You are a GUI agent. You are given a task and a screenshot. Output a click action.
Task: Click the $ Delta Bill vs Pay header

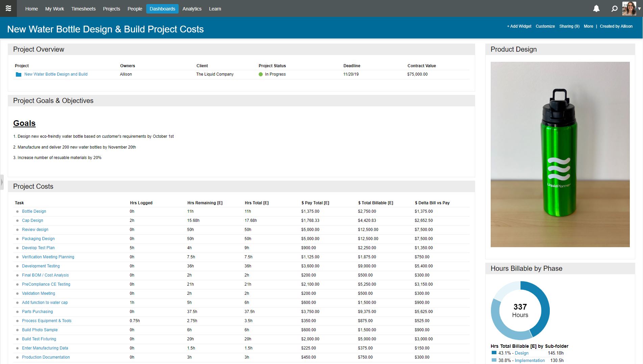click(432, 203)
